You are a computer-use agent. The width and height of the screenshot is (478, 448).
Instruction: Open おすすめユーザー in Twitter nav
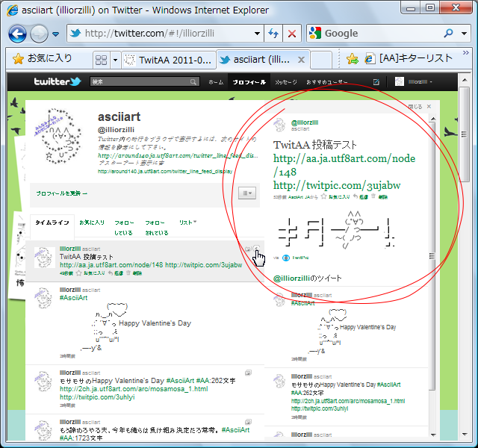pyautogui.click(x=327, y=82)
